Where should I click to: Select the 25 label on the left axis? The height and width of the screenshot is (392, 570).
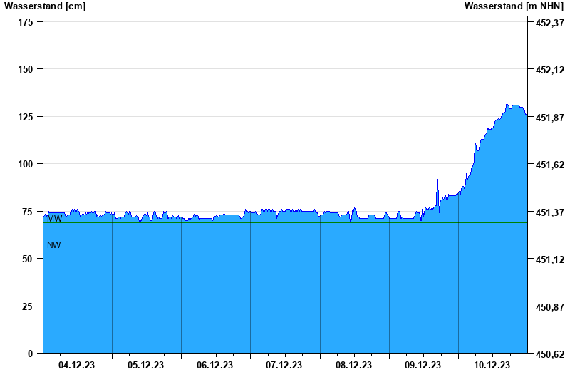point(28,306)
